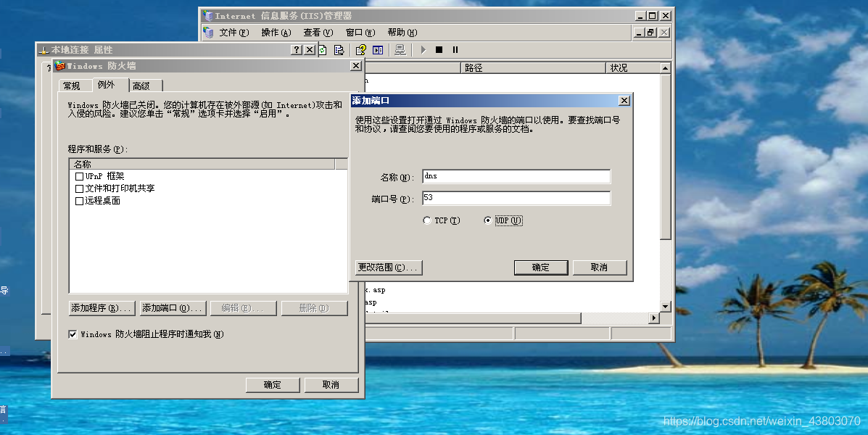868x435 pixels.
Task: Click the stop square in IIS toolbar
Action: point(439,50)
